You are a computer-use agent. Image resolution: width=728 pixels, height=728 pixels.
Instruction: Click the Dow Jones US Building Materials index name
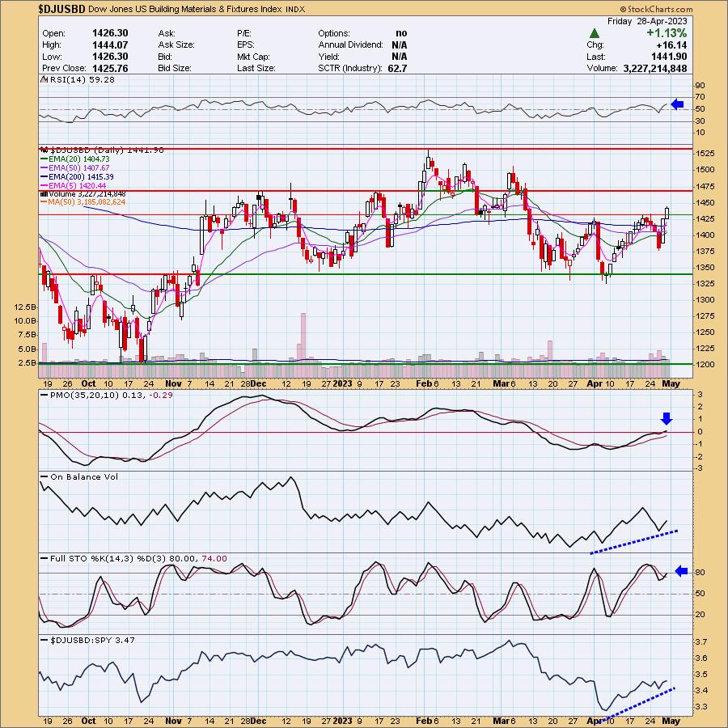pyautogui.click(x=184, y=9)
